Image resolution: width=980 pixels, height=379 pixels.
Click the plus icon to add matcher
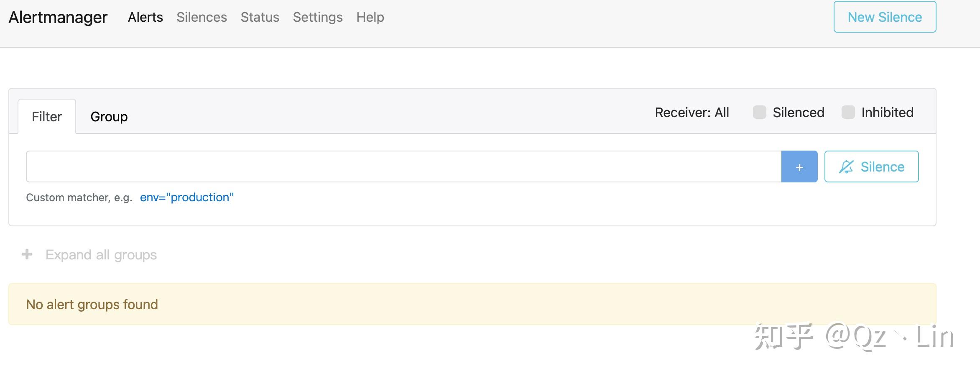[x=799, y=166]
